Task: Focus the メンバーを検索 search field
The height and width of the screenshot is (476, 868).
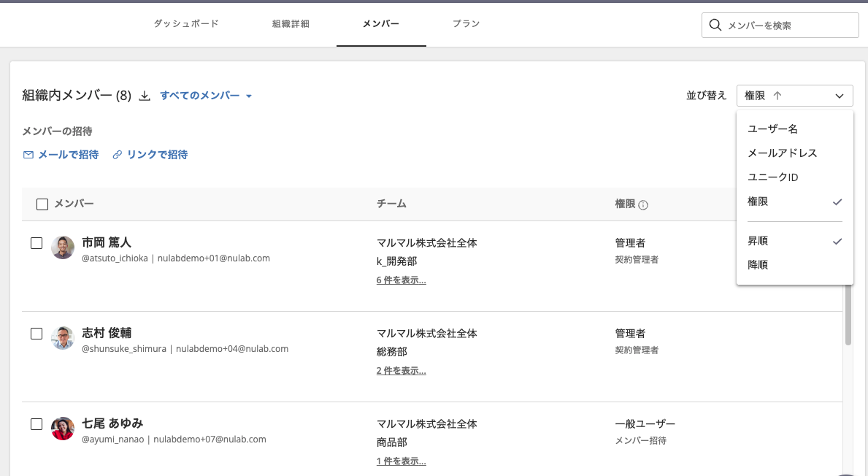Action: 780,26
